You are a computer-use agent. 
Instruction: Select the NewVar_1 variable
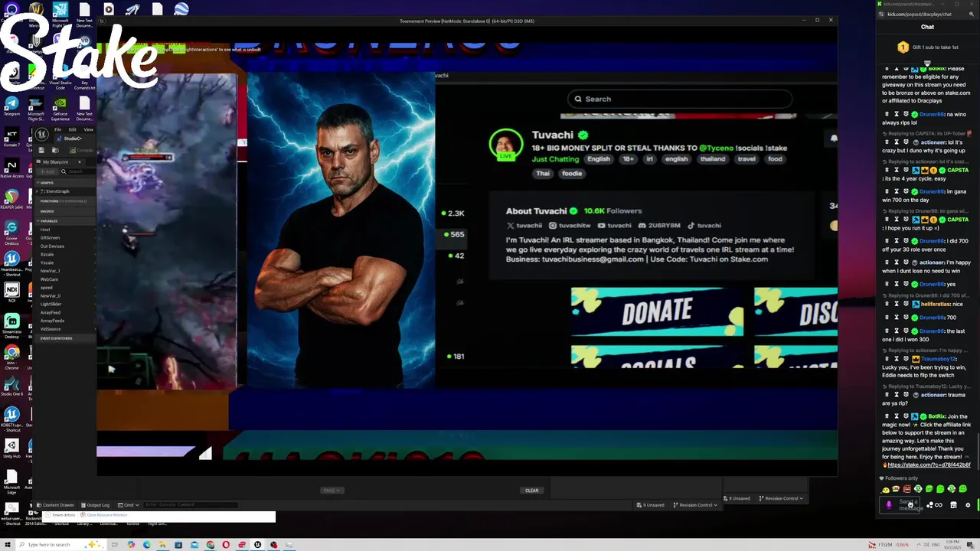click(50, 271)
